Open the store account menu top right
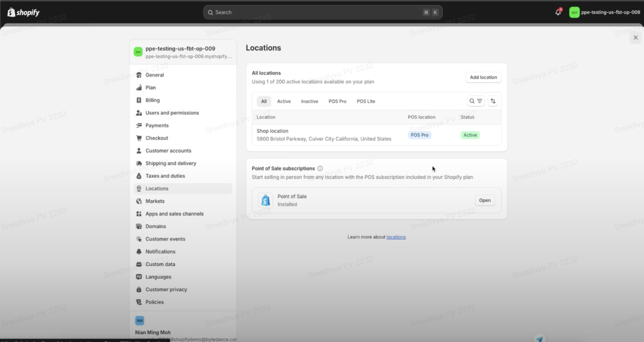Image resolution: width=644 pixels, height=342 pixels. click(604, 12)
